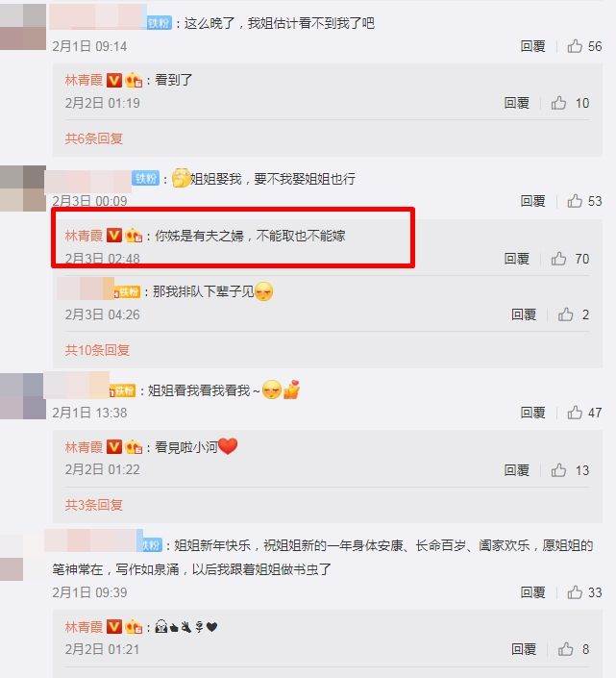Like the 姐姐娶我 comment with 53 likes

pyautogui.click(x=575, y=201)
